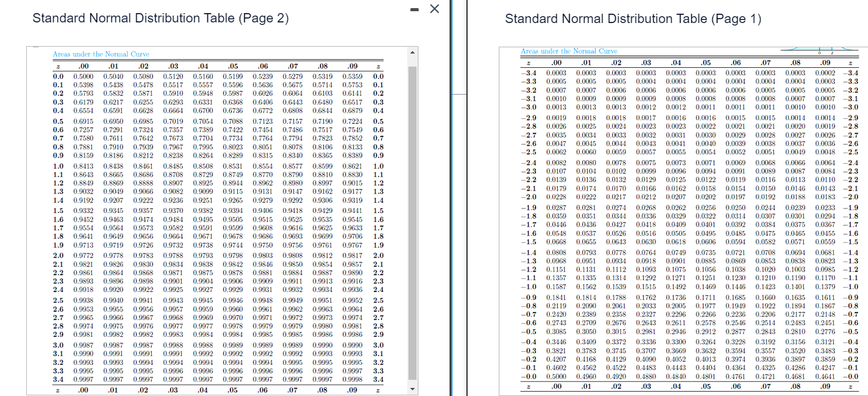This screenshot has height=396, width=868.
Task: Click 0.2420 in Page 1 row -0.7
Action: (556, 314)
